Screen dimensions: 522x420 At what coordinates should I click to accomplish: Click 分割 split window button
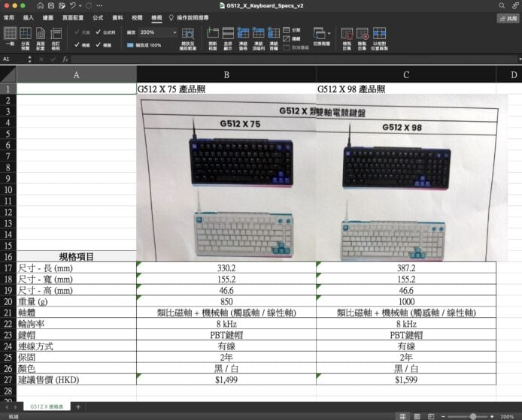pos(292,30)
